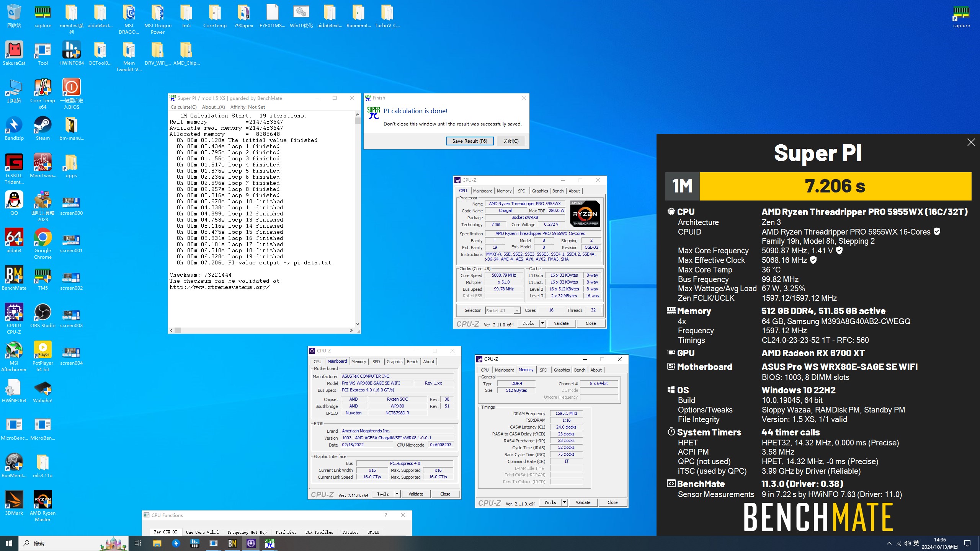Open Per CCX OC tab in CPU Functions

click(x=166, y=532)
